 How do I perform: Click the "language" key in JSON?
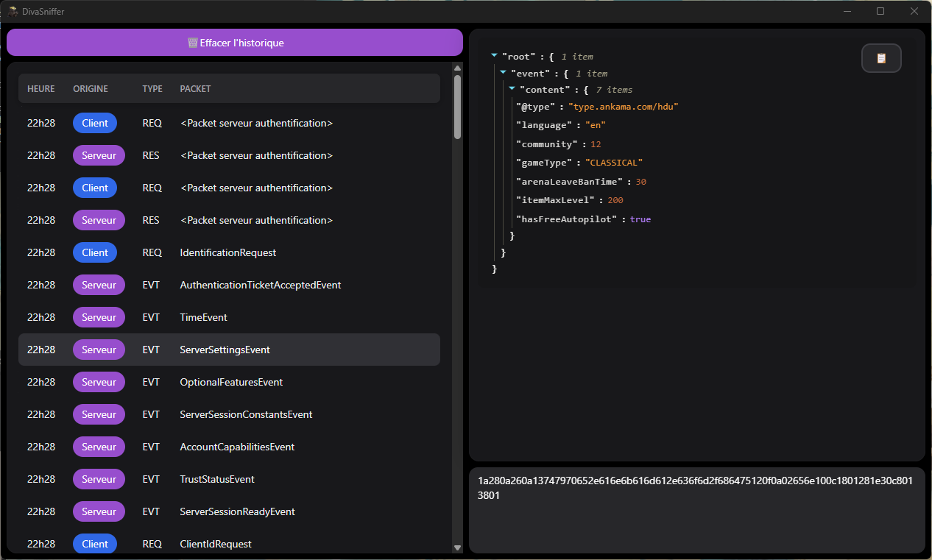pos(544,125)
